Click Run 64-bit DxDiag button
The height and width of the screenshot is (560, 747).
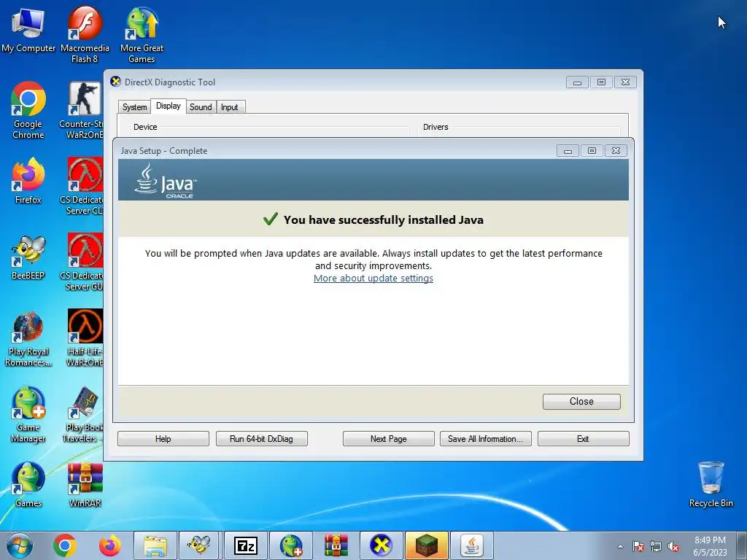(261, 438)
